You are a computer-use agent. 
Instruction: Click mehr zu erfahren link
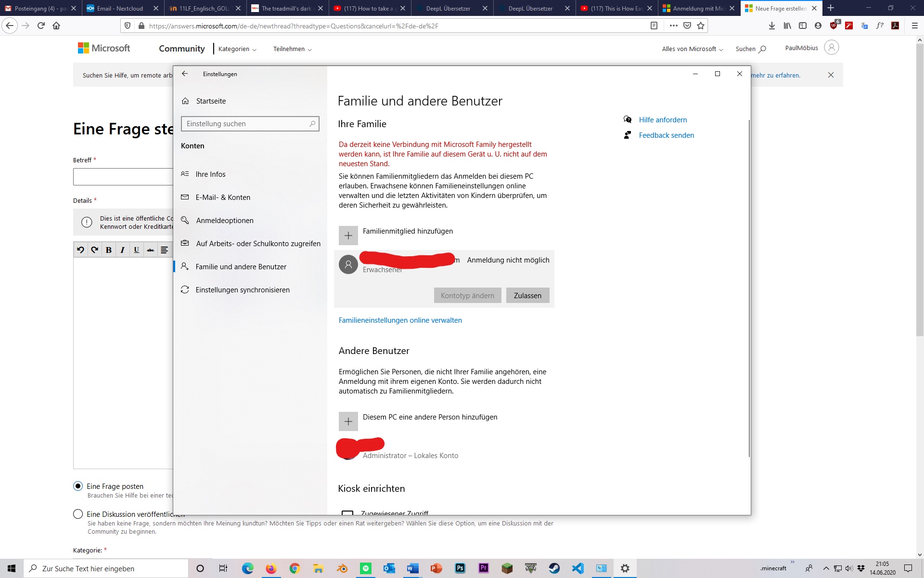(776, 76)
